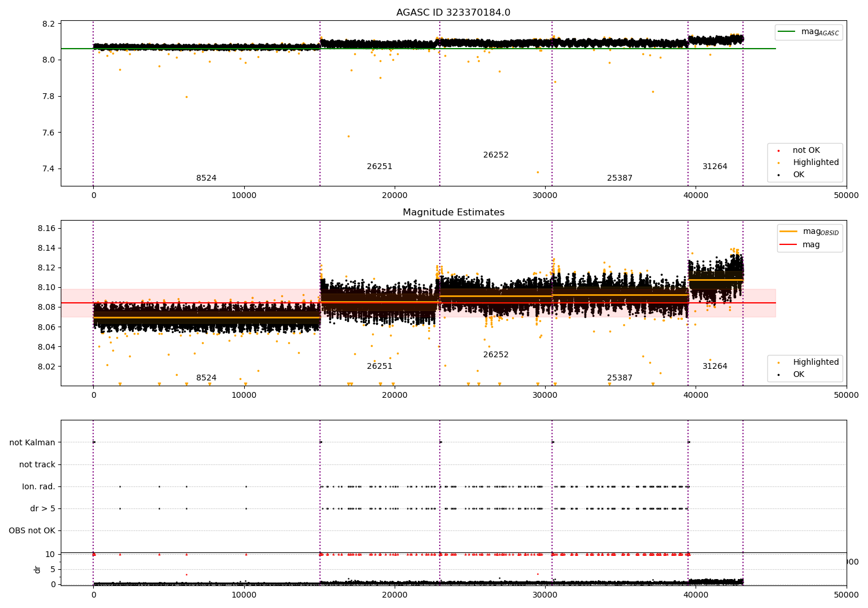This screenshot has height=608, width=868.
Task: Click the red "mag" legend line in the Magnitude Estimates plot
Action: click(789, 244)
